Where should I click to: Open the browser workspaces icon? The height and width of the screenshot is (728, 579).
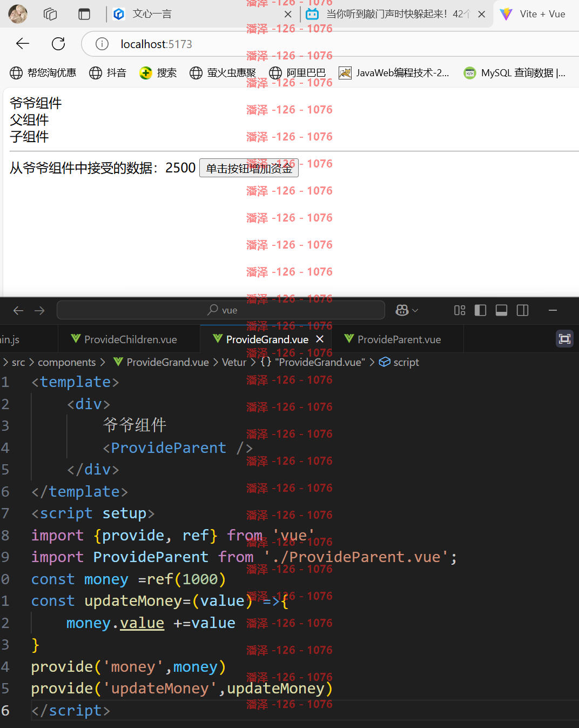click(x=50, y=14)
